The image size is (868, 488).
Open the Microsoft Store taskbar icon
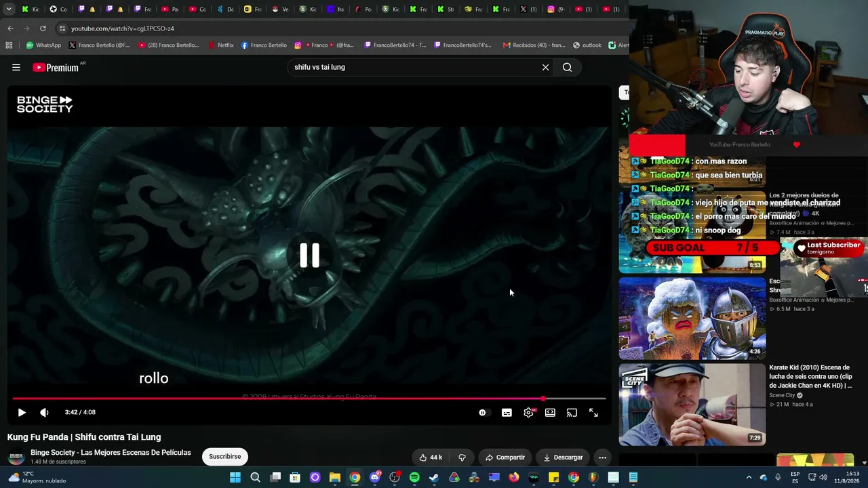click(295, 478)
